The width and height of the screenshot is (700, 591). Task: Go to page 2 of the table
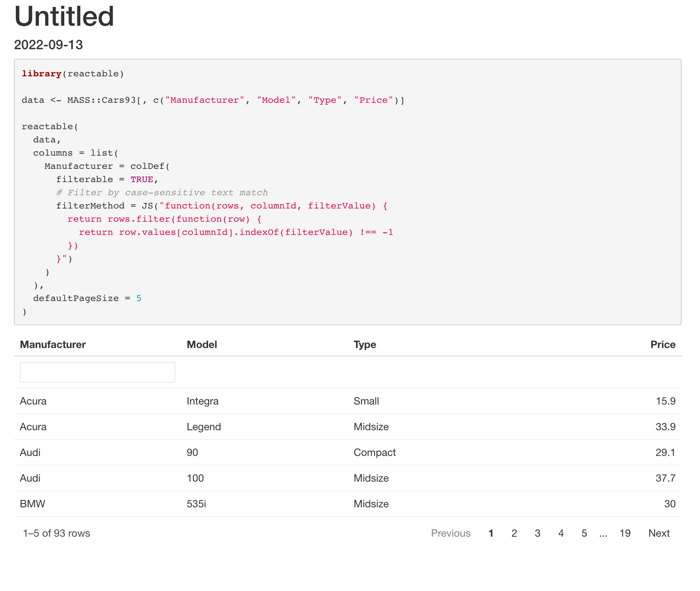(514, 533)
